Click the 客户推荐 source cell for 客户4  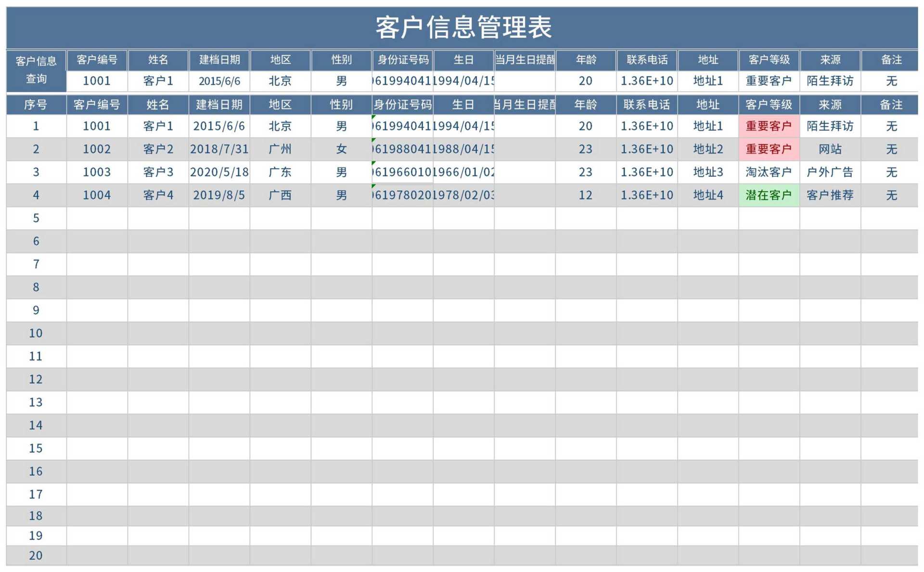830,195
